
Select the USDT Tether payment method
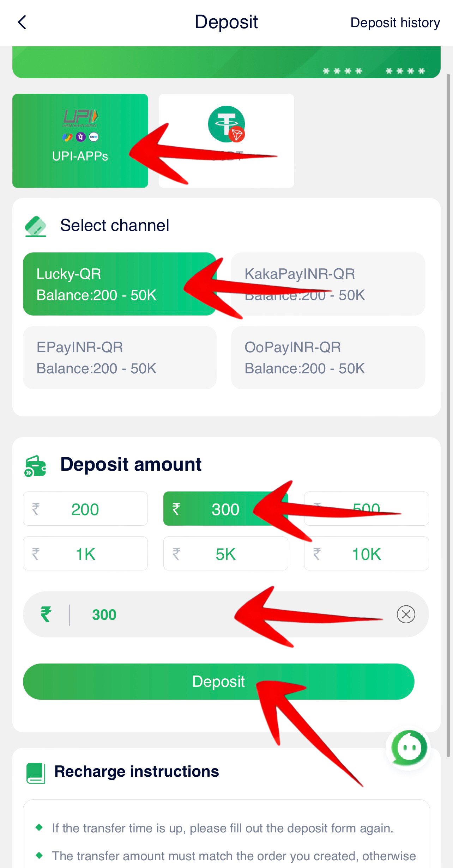coord(226,141)
